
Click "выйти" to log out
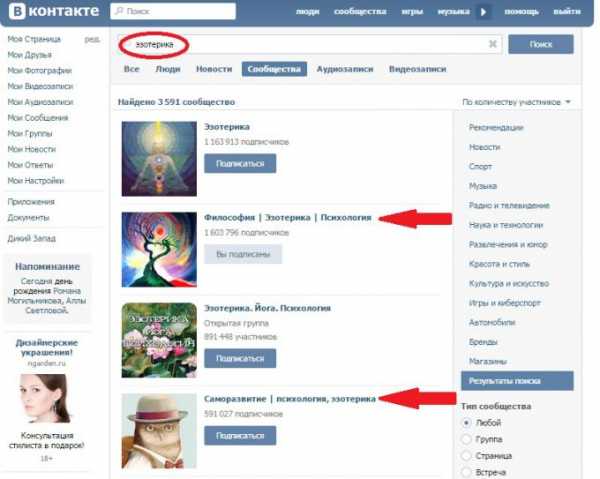pos(567,12)
